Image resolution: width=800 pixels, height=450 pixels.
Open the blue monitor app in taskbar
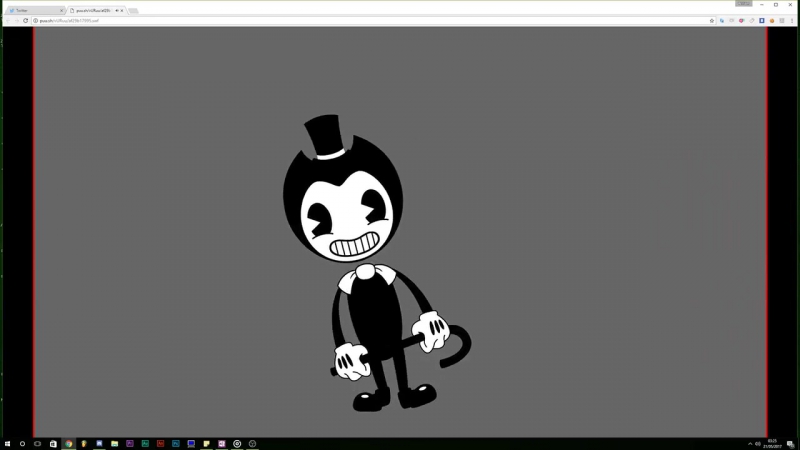(191, 444)
